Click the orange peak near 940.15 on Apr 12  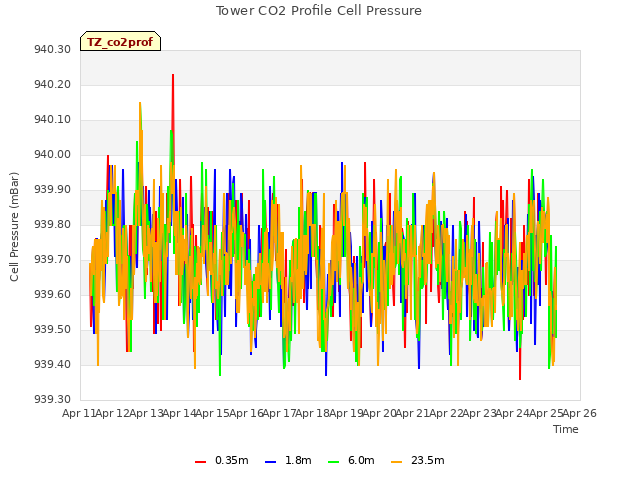[x=140, y=104]
